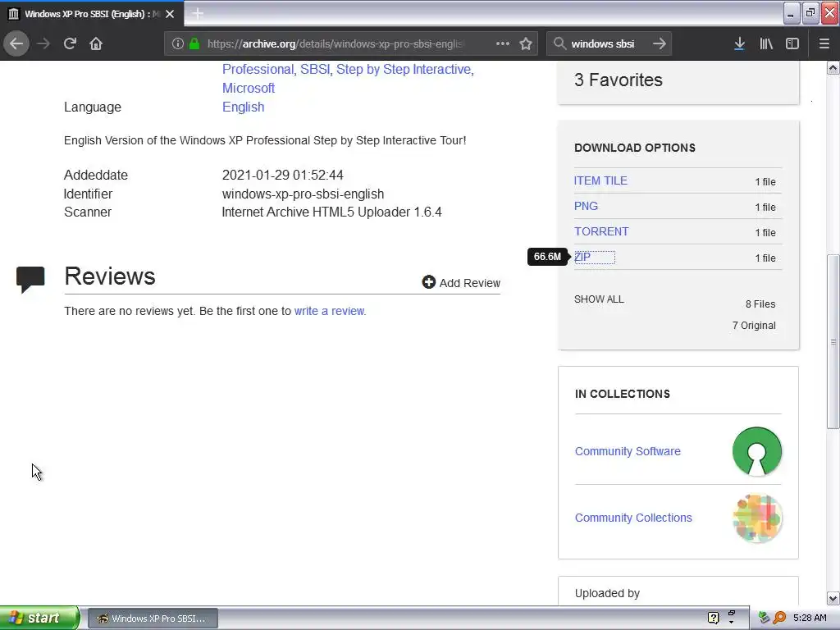Image resolution: width=840 pixels, height=630 pixels.
Task: Click the added date 2021-01-29 01:52:44
Action: pyautogui.click(x=282, y=175)
